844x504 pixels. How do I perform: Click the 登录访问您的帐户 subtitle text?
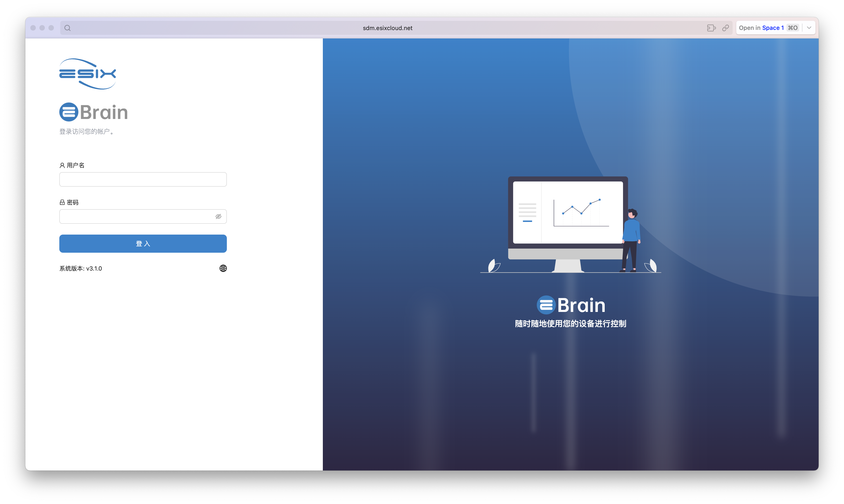[x=87, y=131]
